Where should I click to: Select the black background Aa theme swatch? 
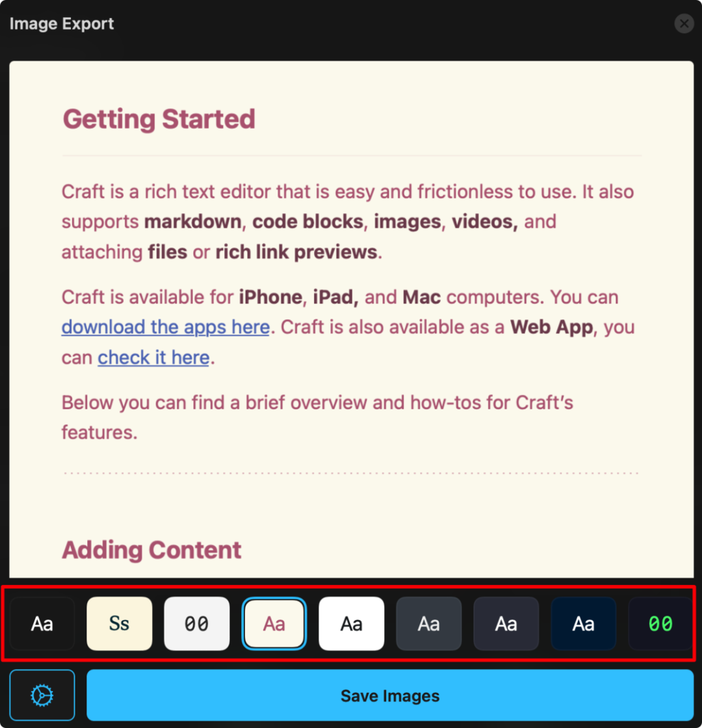coord(42,623)
